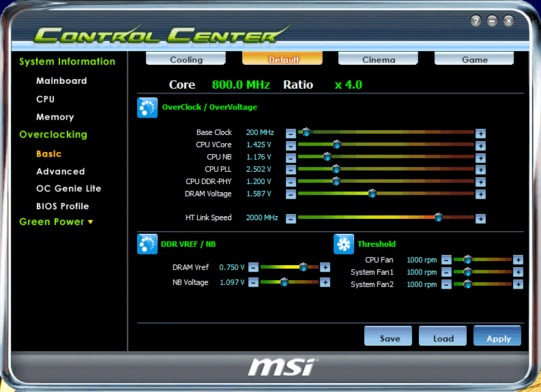Open OC Genie Lite page
This screenshot has height=392, width=541.
coord(69,189)
